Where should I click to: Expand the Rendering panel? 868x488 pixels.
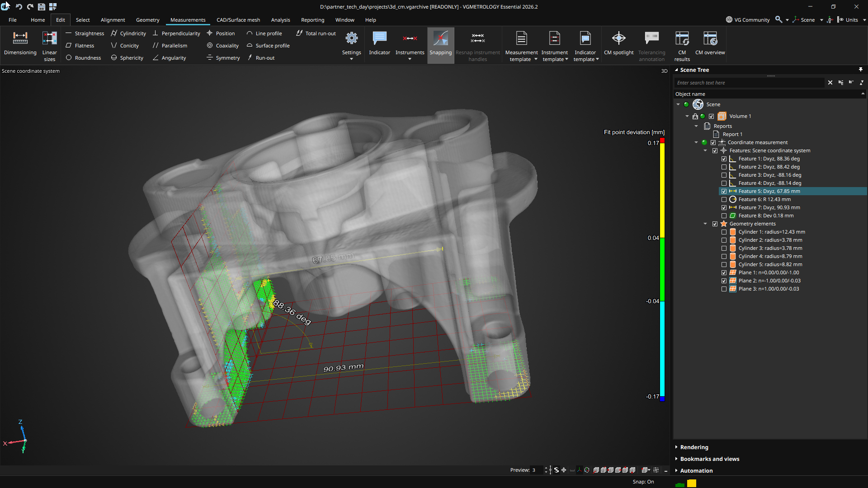694,447
